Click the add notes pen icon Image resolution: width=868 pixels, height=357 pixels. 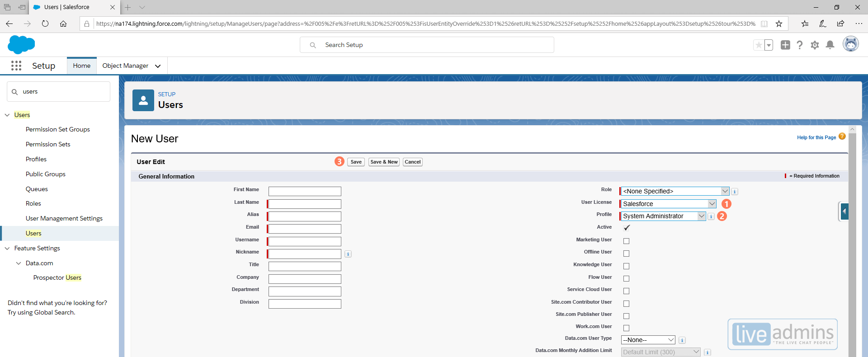click(x=822, y=23)
